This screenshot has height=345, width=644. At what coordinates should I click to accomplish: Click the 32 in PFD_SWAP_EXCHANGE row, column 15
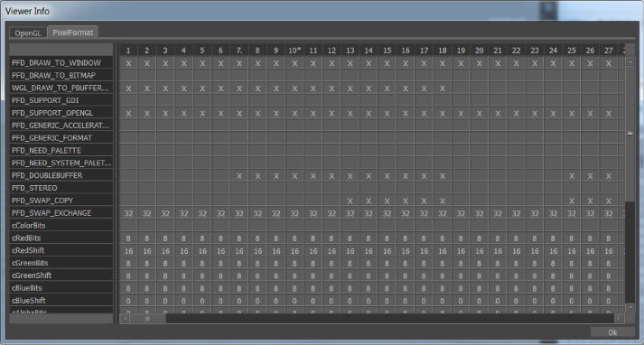387,213
